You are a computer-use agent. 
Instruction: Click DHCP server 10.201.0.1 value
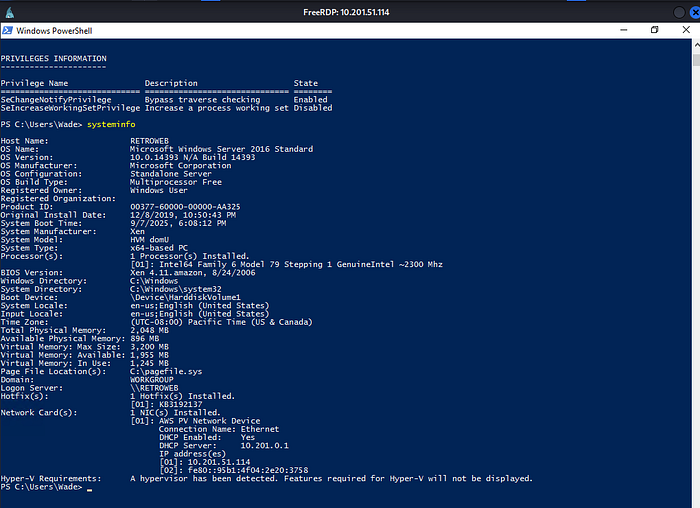point(265,446)
